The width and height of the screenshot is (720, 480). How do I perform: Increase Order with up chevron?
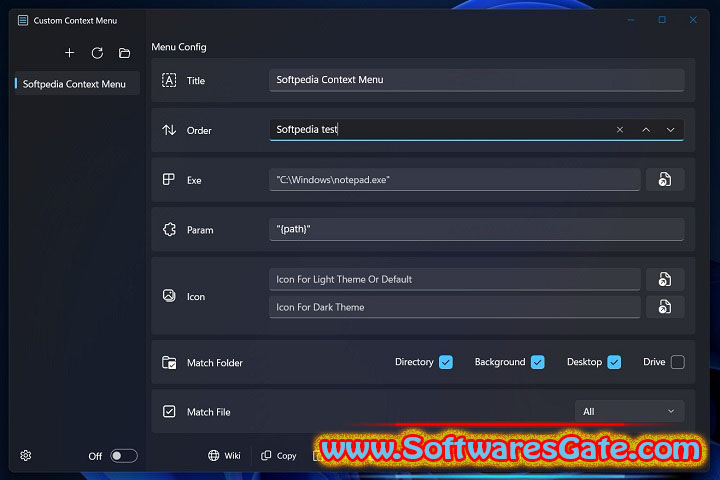tap(646, 130)
